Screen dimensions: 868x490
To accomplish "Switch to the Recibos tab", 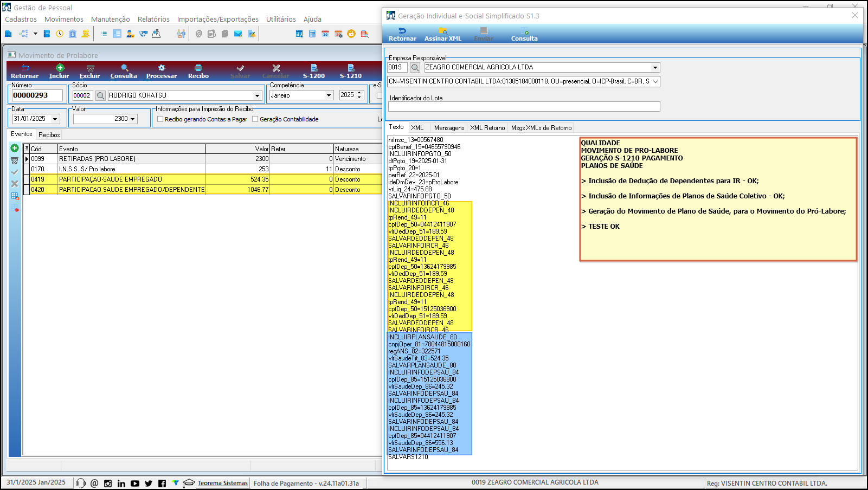I will (x=49, y=134).
